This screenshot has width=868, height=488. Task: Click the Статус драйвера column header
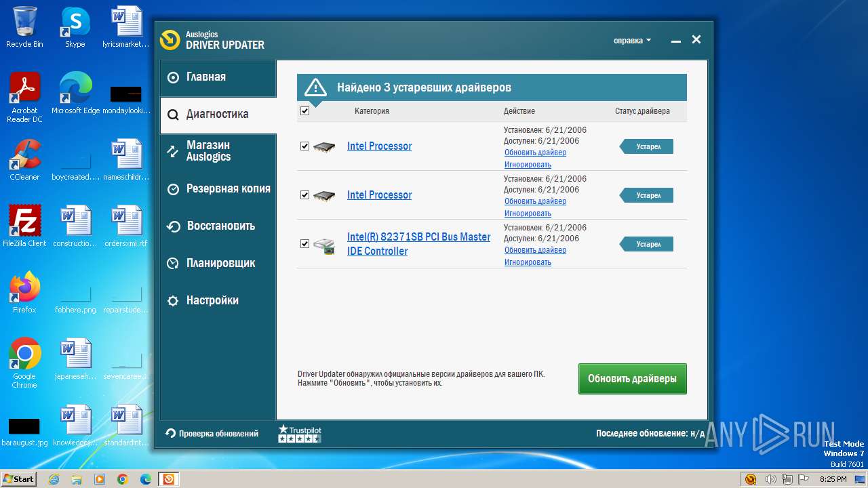coord(642,111)
